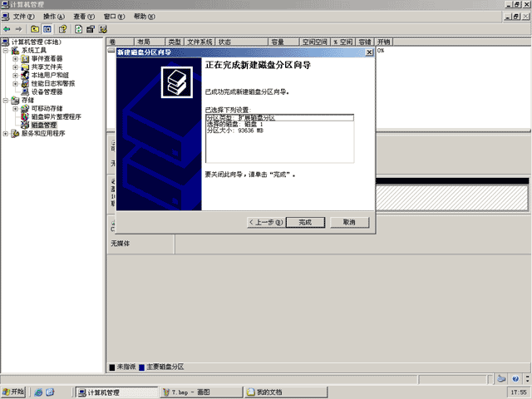Viewport: 532px width, 399px height.
Task: Click the 上一步 back button
Action: 266,223
